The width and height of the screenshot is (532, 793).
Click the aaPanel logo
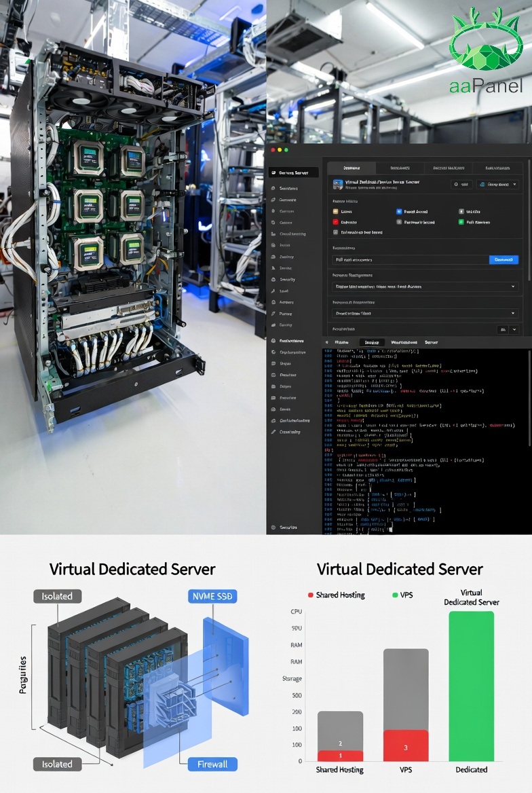486,50
